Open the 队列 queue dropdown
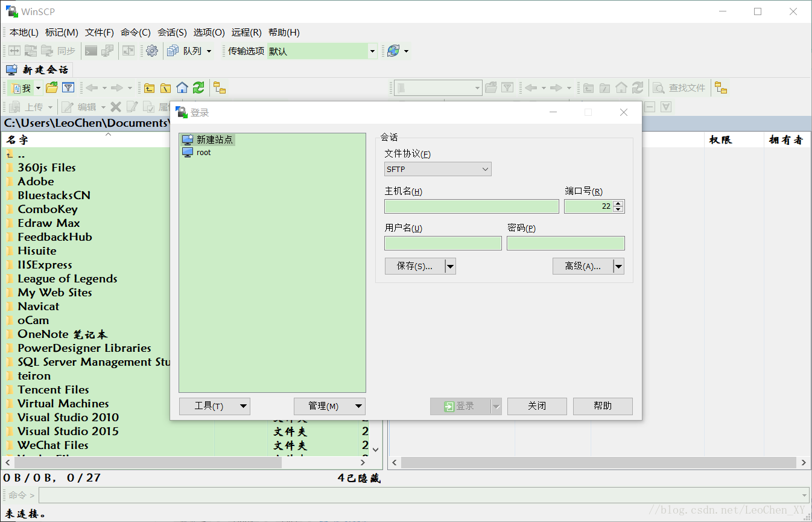The image size is (812, 522). (210, 51)
